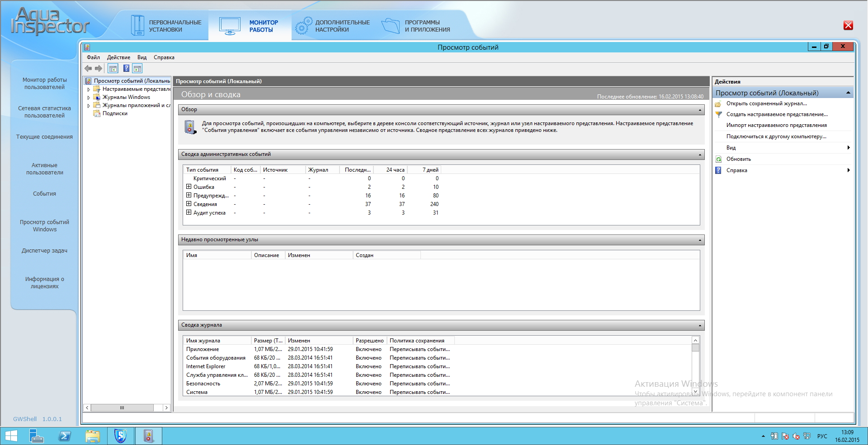Select the МОНИТОР РАБОТЫ tab
868x445 pixels.
pyautogui.click(x=250, y=26)
